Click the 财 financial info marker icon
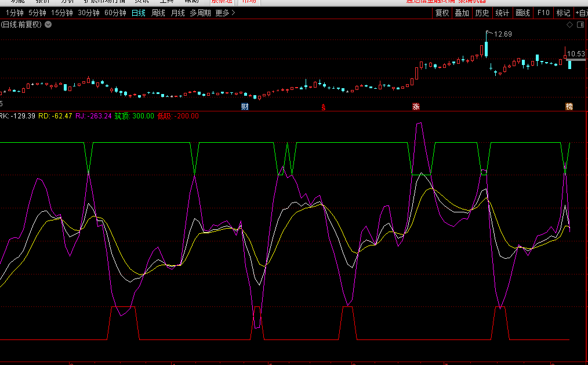 [245, 107]
